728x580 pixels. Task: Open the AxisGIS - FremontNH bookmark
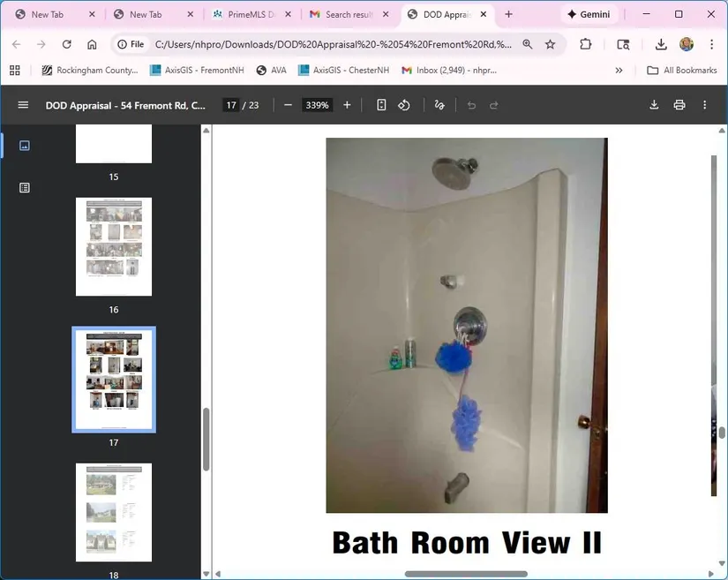pyautogui.click(x=197, y=71)
